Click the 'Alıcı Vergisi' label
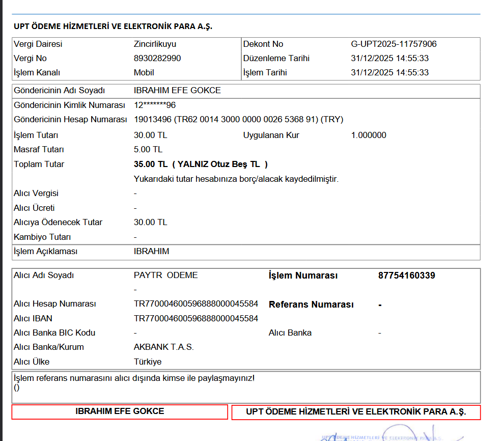Image resolution: width=504 pixels, height=441 pixels. coord(36,194)
